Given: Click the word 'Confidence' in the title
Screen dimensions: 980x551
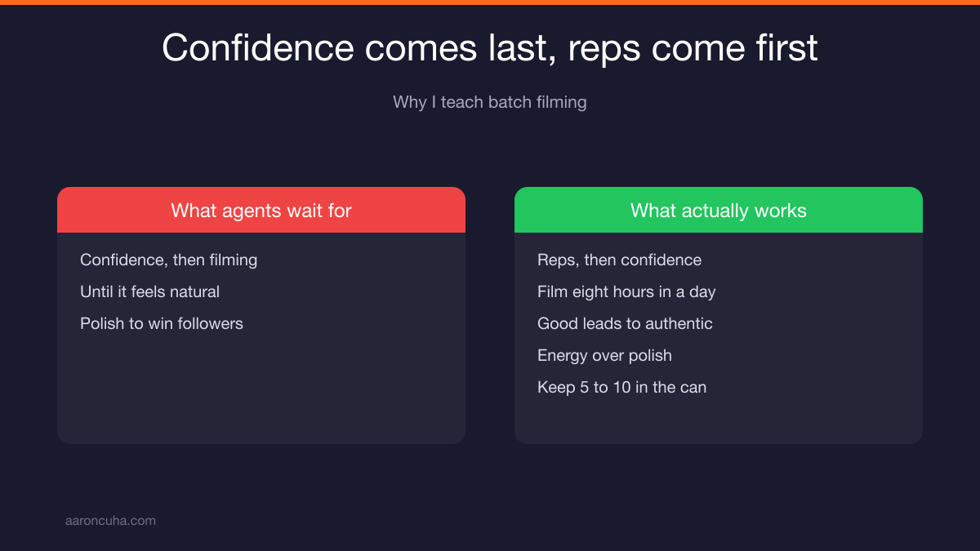Looking at the screenshot, I should point(258,48).
